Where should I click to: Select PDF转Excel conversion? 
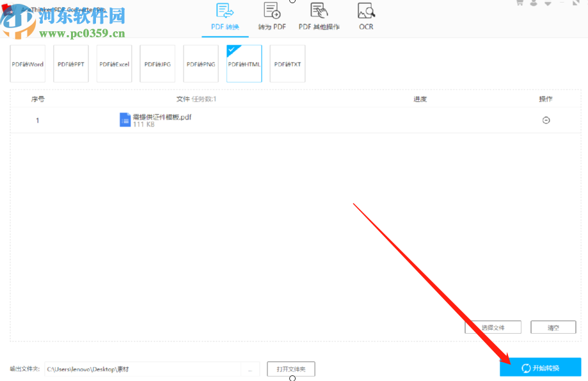coord(115,64)
